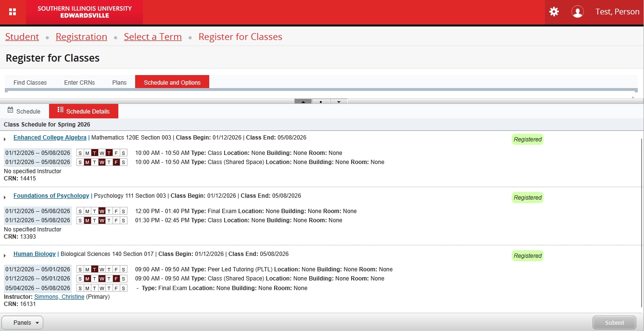Open the settings gear icon

click(554, 12)
